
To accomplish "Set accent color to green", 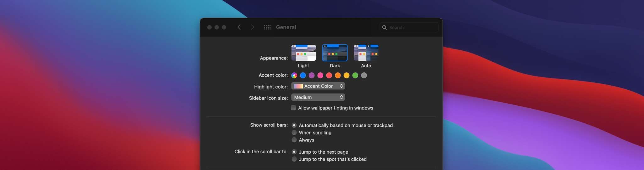I will click(355, 75).
